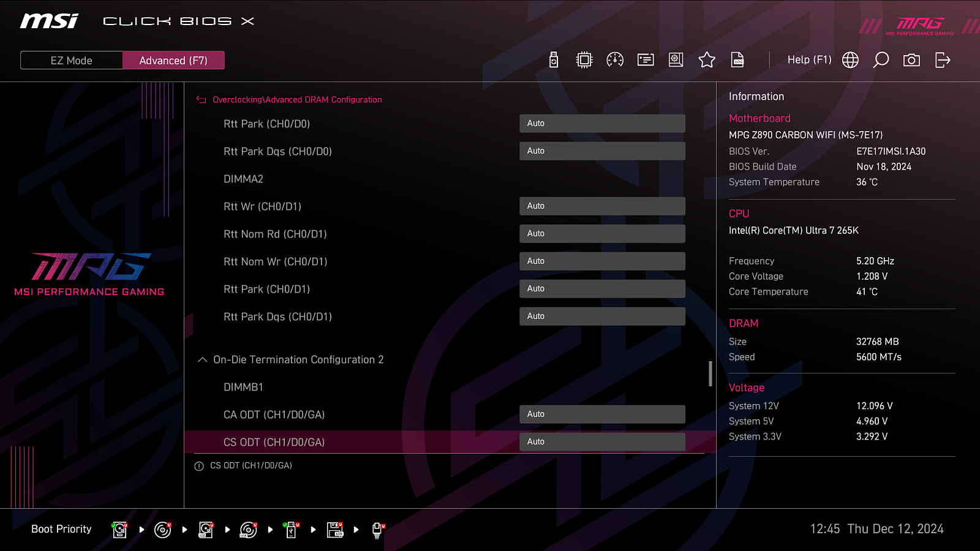Click the DRAM size value 32768 MB
The height and width of the screenshot is (551, 980).
pyautogui.click(x=878, y=342)
